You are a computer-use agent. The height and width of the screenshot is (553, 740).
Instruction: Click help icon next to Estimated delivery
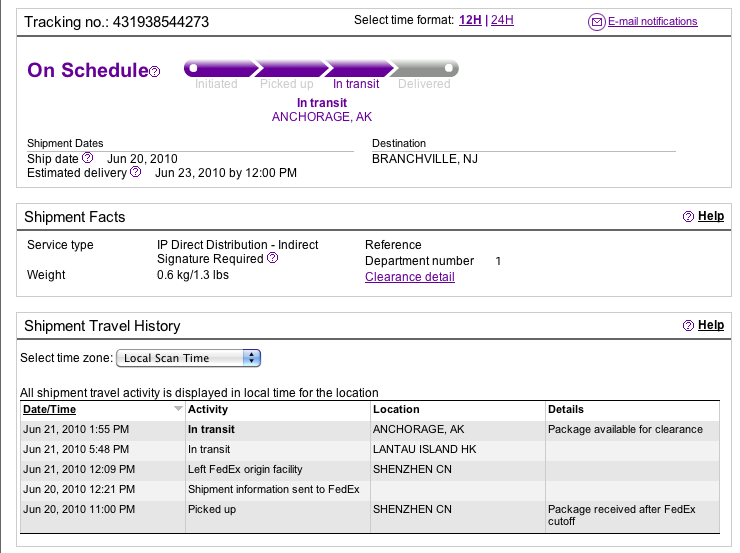coord(135,172)
